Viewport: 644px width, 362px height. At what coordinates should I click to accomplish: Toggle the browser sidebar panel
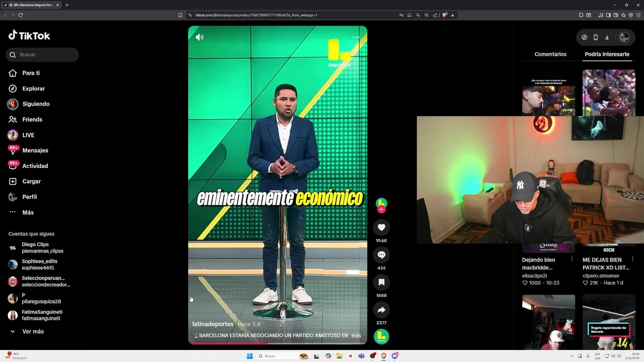coord(608,15)
